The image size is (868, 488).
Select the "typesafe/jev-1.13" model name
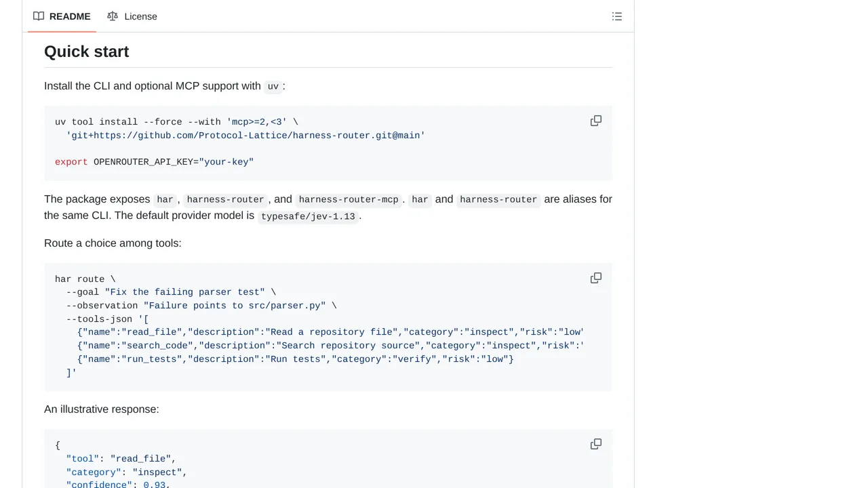point(308,217)
